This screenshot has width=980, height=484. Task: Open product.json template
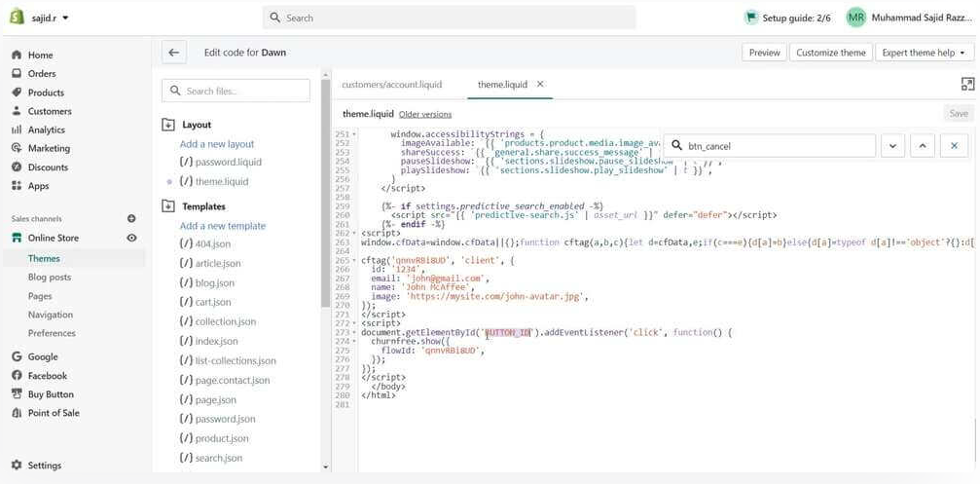pyautogui.click(x=221, y=438)
